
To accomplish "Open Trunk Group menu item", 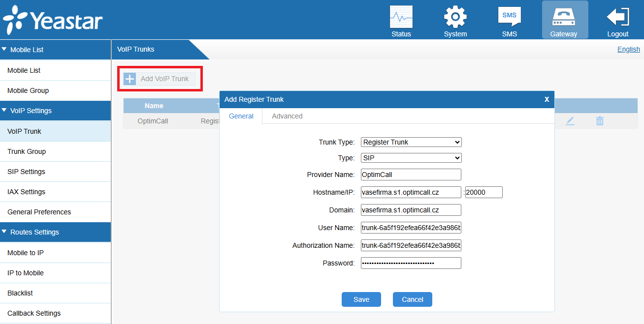I will coord(55,151).
